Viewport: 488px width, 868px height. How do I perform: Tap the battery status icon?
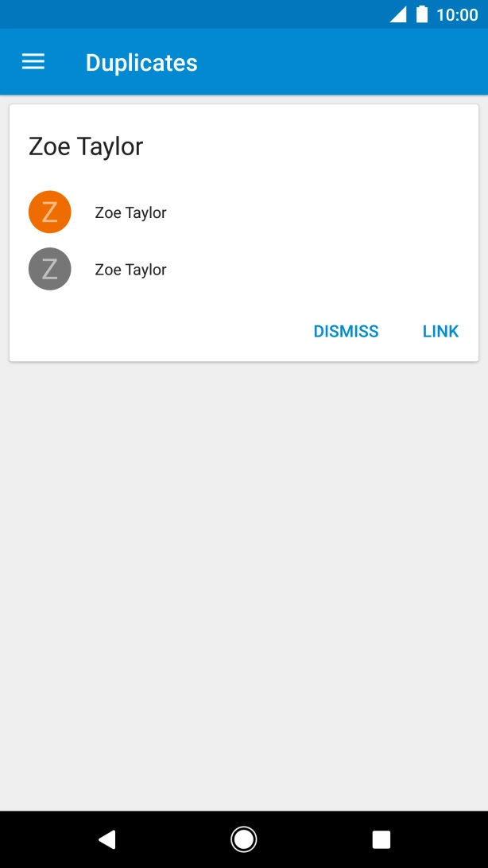422,14
